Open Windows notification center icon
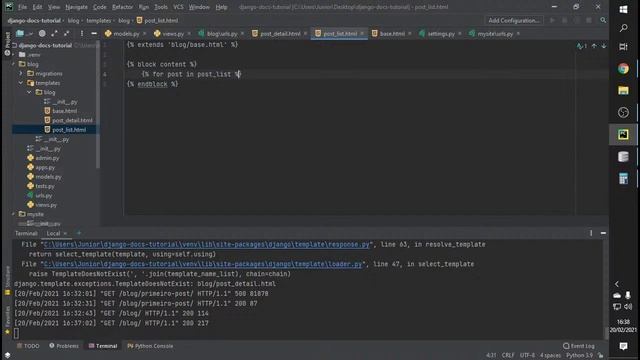Viewport: 640px width, 360px height. point(623,346)
